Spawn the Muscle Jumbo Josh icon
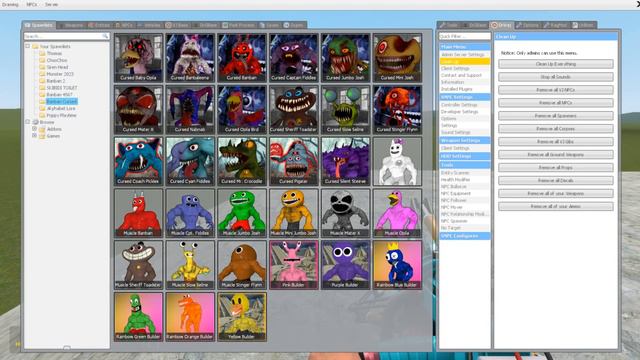 click(242, 213)
